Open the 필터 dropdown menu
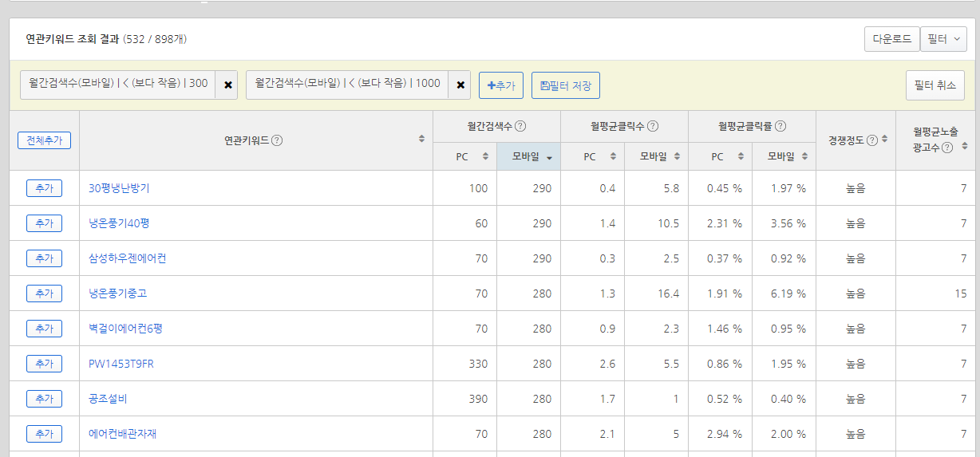980x457 pixels. [944, 39]
